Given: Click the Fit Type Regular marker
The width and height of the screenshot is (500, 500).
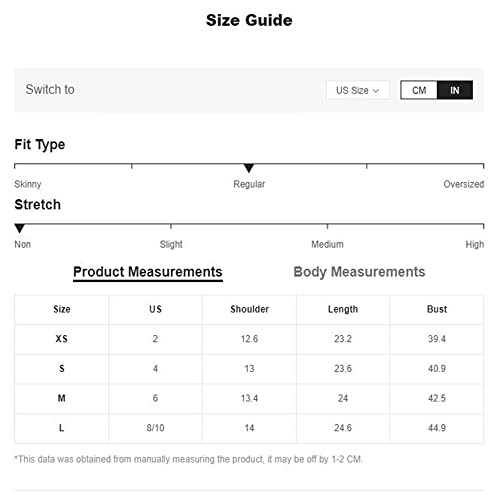Looking at the screenshot, I should tap(249, 168).
